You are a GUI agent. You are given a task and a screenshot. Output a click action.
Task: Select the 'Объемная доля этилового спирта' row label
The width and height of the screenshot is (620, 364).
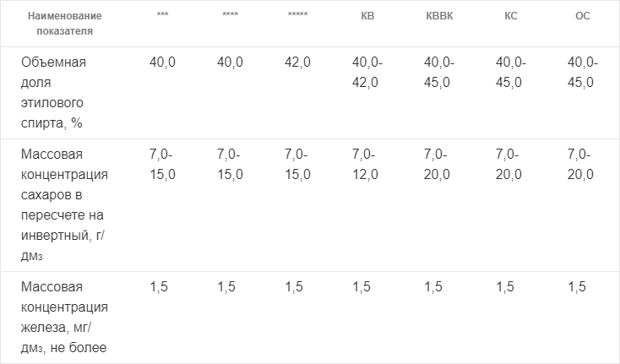(53, 93)
